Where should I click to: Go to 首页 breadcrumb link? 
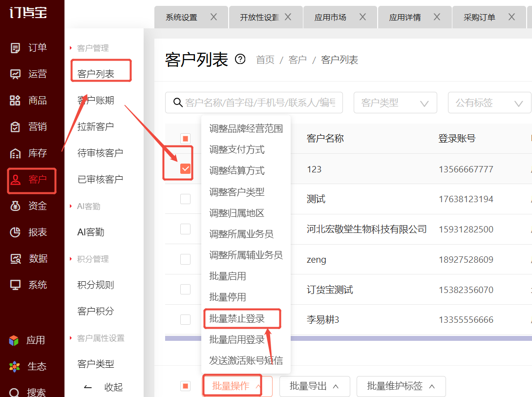(x=265, y=60)
